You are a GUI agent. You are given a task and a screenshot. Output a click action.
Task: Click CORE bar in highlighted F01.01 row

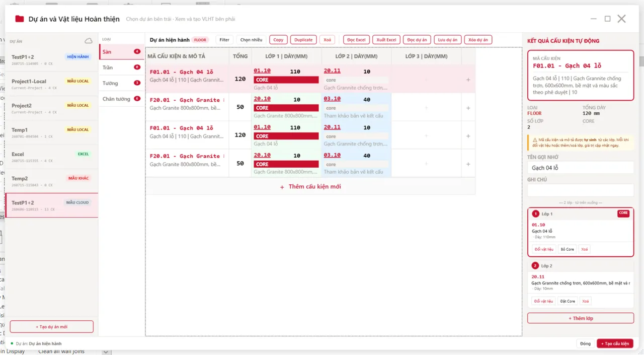[286, 80]
